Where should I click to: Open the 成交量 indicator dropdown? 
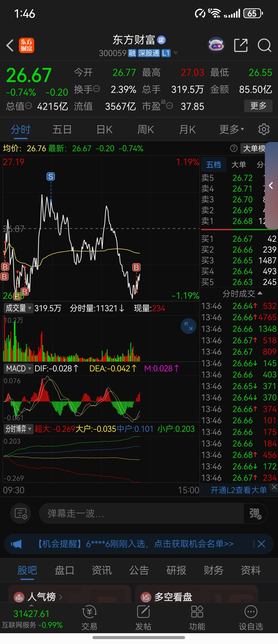[18, 308]
